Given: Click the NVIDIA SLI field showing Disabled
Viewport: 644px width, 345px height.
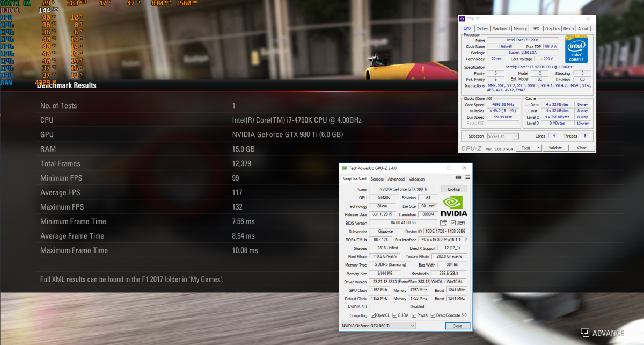Looking at the screenshot, I should click(x=418, y=307).
